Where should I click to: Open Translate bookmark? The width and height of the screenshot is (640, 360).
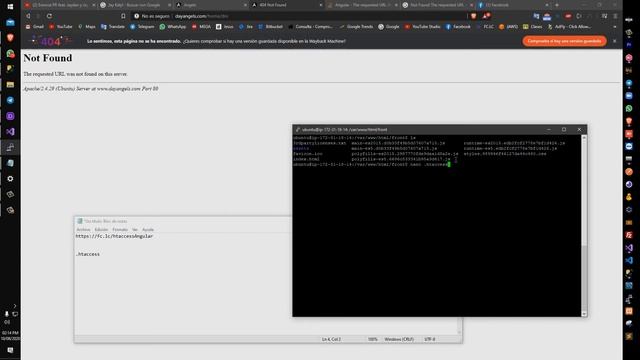click(x=113, y=27)
